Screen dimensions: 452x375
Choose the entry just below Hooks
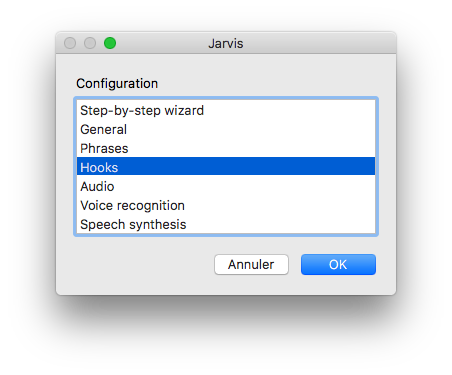pos(226,186)
